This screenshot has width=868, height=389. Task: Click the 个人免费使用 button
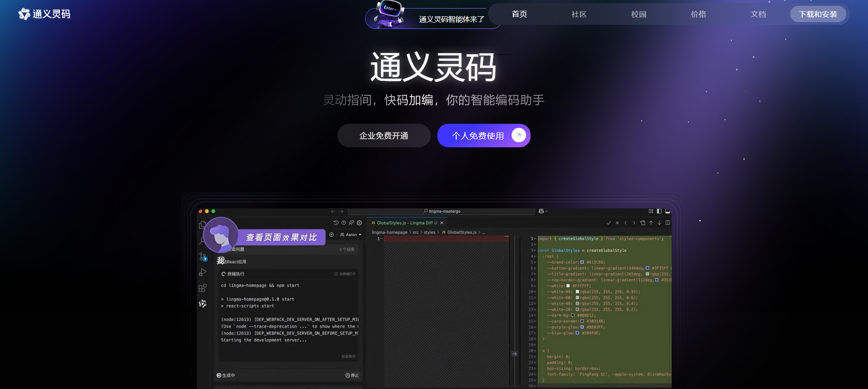(484, 136)
